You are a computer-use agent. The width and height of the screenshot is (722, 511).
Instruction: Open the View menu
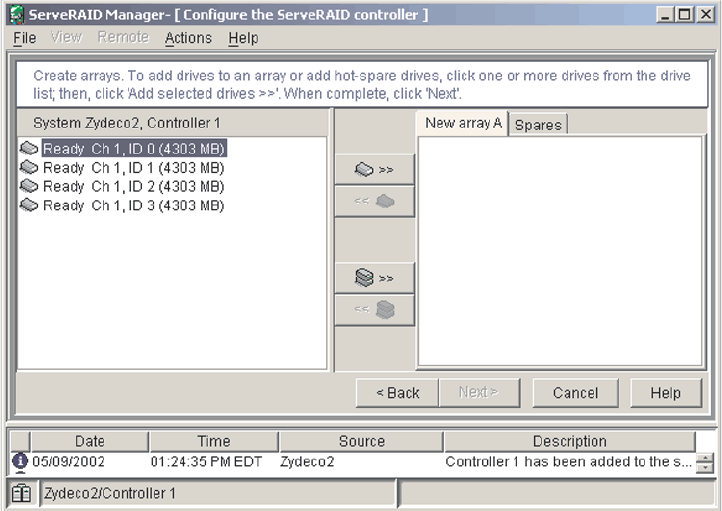pos(66,37)
